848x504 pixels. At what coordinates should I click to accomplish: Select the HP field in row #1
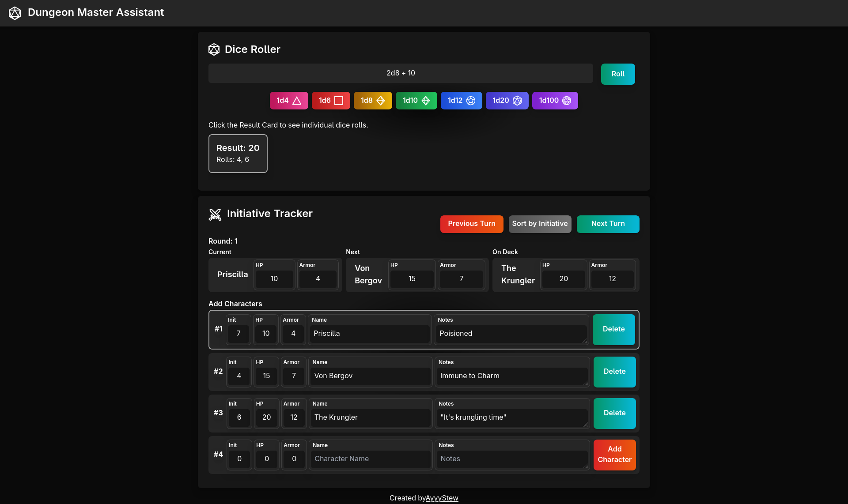(266, 334)
